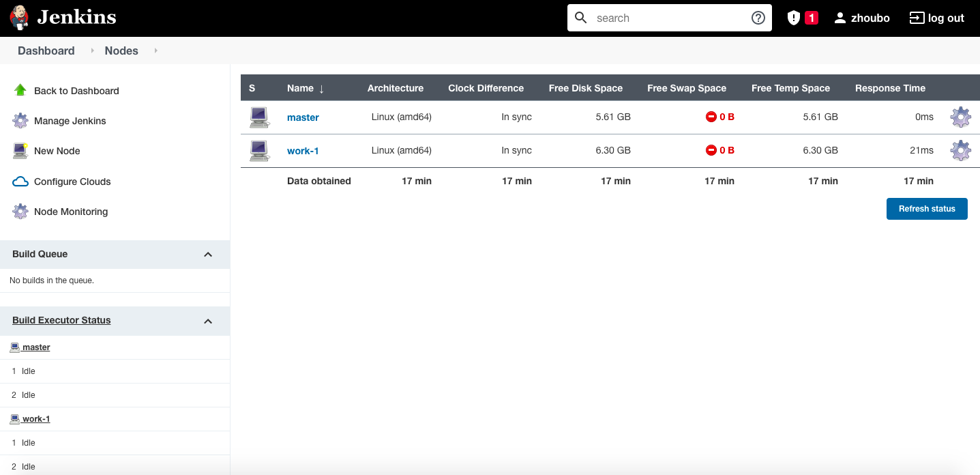
Task: Configure work-1 node via gear icon
Action: tap(960, 151)
